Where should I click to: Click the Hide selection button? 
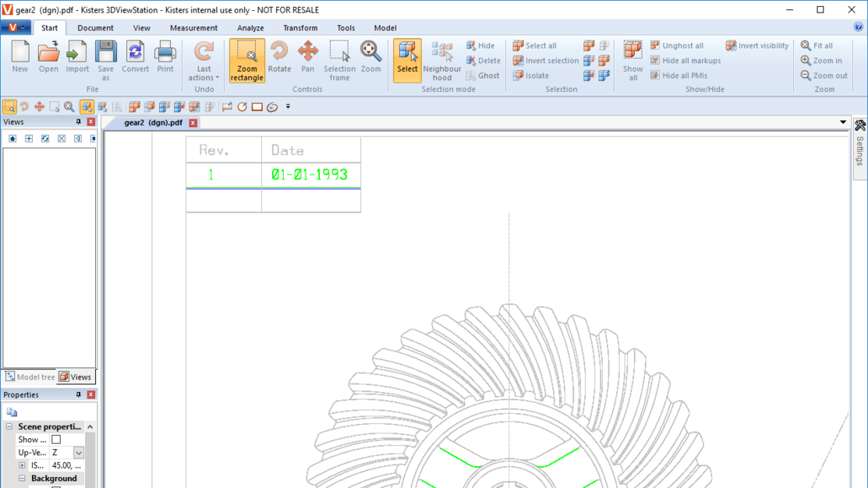480,45
